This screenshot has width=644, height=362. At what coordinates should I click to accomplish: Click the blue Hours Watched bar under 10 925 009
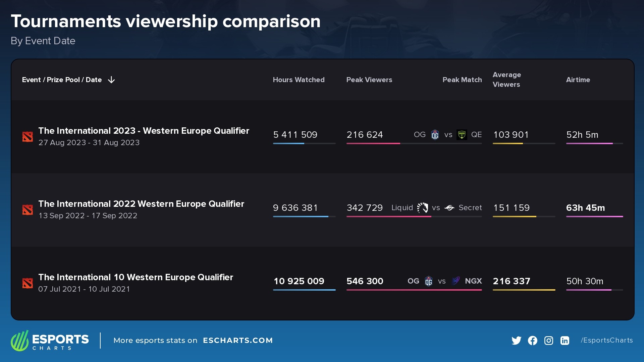click(x=304, y=290)
